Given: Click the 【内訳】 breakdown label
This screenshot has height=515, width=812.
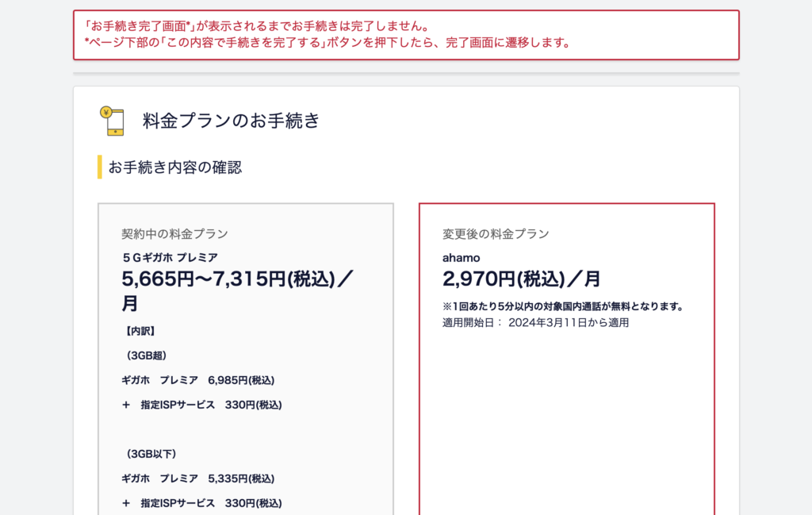Looking at the screenshot, I should (x=139, y=331).
